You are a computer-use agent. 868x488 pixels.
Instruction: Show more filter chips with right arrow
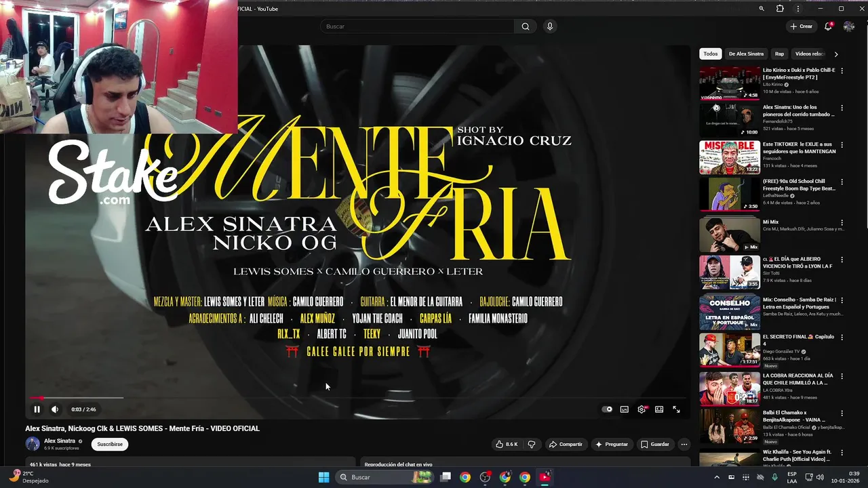click(835, 54)
